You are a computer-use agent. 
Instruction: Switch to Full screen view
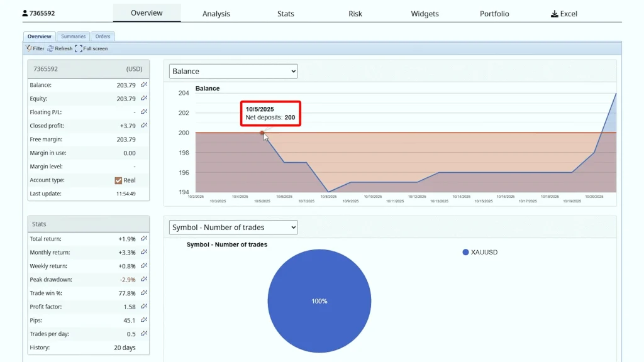[x=91, y=48]
